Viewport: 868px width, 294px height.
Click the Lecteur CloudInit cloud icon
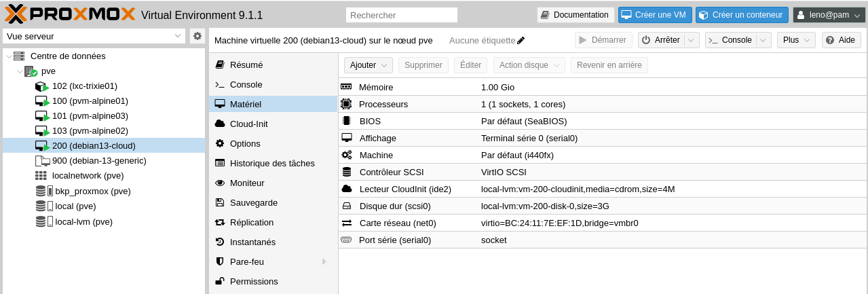[346, 189]
